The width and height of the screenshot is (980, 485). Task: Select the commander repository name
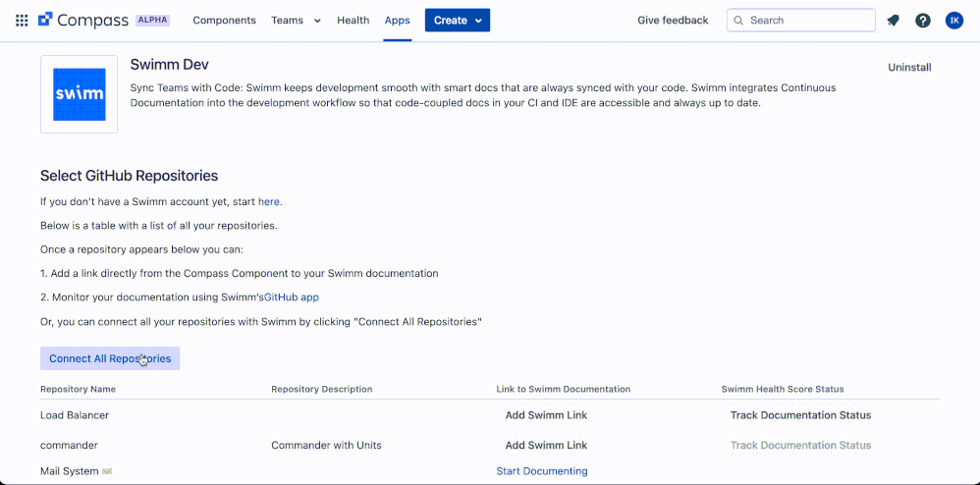click(x=69, y=446)
